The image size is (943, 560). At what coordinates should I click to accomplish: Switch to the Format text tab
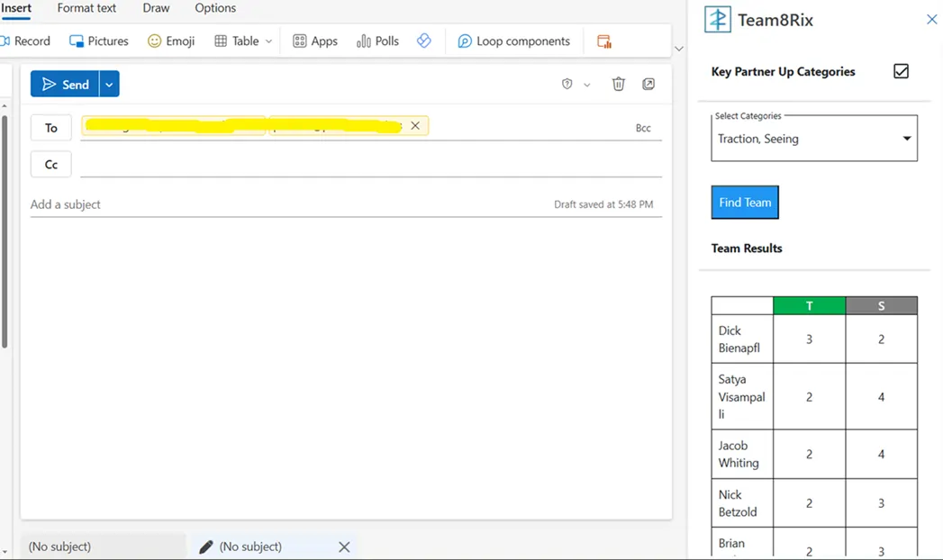(86, 8)
